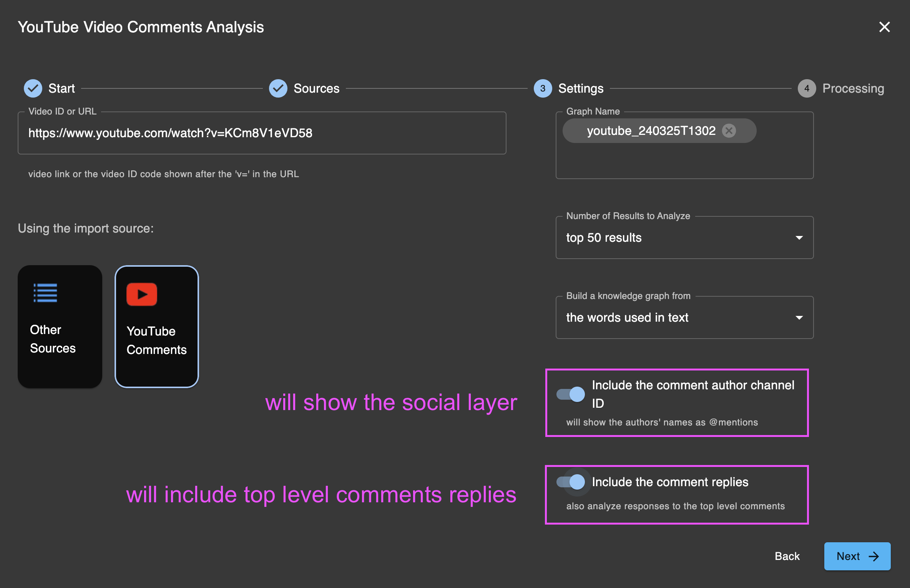This screenshot has height=588, width=910.
Task: Choose the YouTube Comments import card
Action: pos(157,327)
